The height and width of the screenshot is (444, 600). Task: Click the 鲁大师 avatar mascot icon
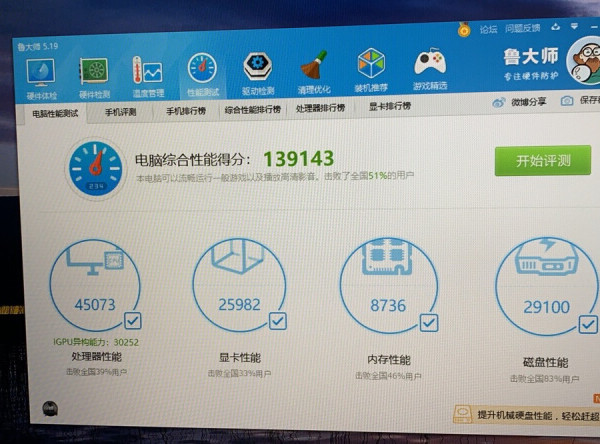(x=584, y=60)
